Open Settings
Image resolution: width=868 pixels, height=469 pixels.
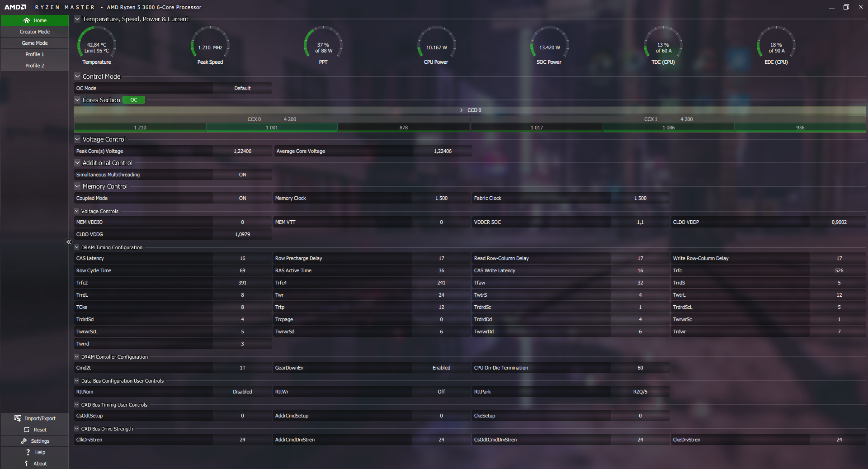(35, 441)
